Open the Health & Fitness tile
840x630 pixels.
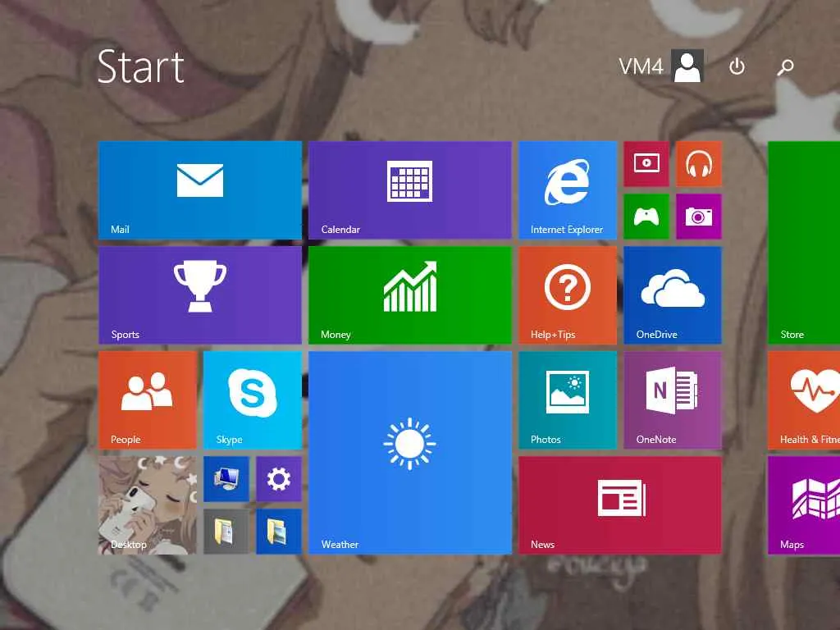804,399
